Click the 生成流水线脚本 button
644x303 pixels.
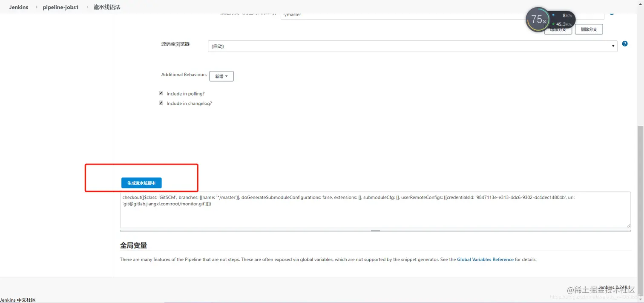pos(141,183)
